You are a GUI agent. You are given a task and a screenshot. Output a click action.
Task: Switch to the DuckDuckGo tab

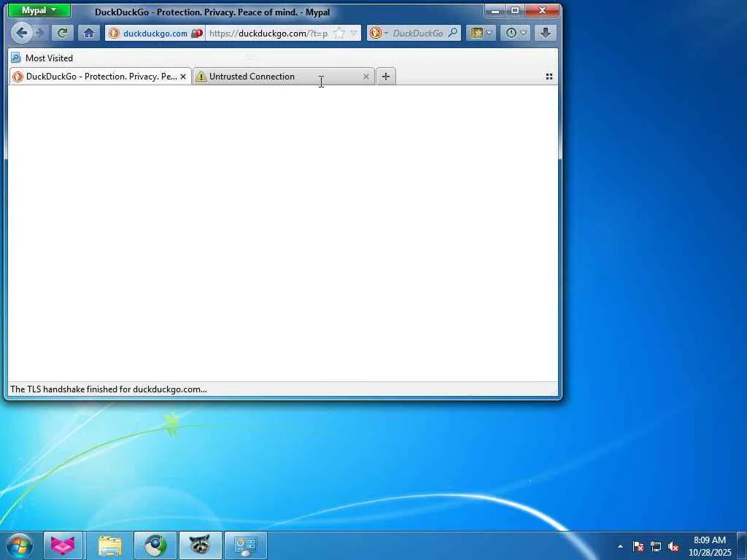[101, 77]
